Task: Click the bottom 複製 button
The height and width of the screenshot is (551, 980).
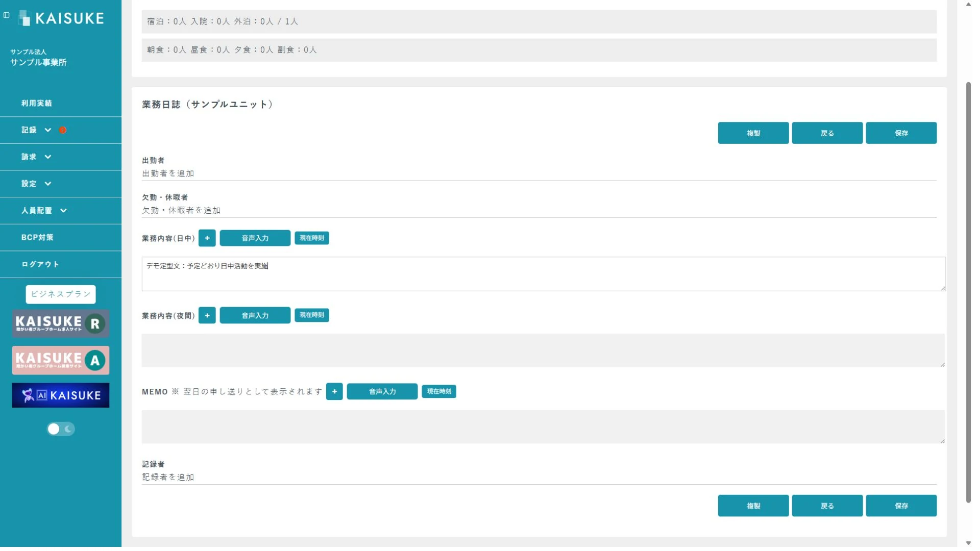Action: pos(753,506)
